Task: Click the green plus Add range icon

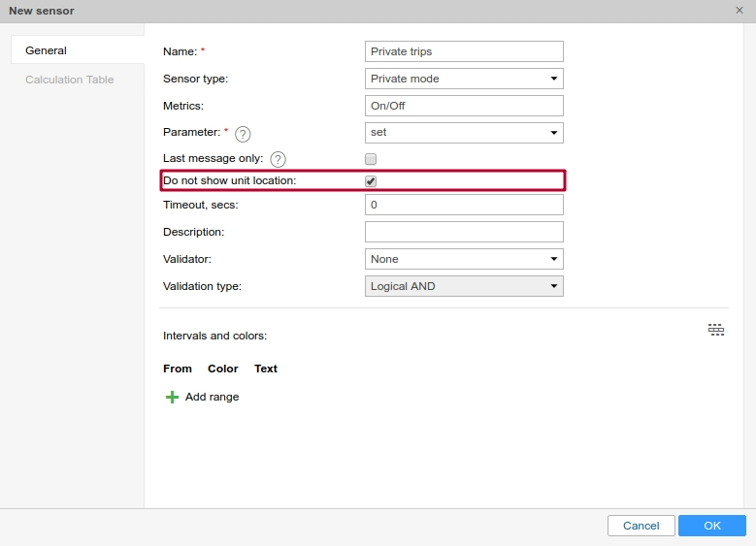Action: [172, 397]
